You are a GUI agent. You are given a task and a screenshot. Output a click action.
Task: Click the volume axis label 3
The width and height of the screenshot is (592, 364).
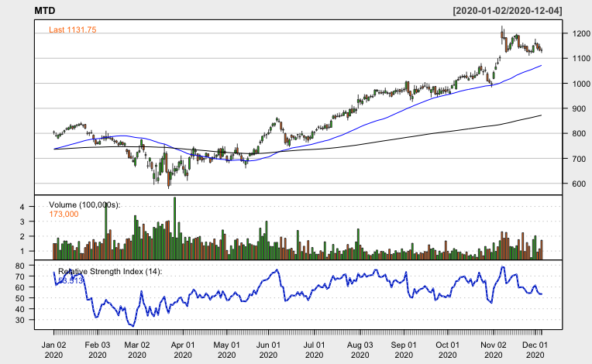tap(22, 221)
